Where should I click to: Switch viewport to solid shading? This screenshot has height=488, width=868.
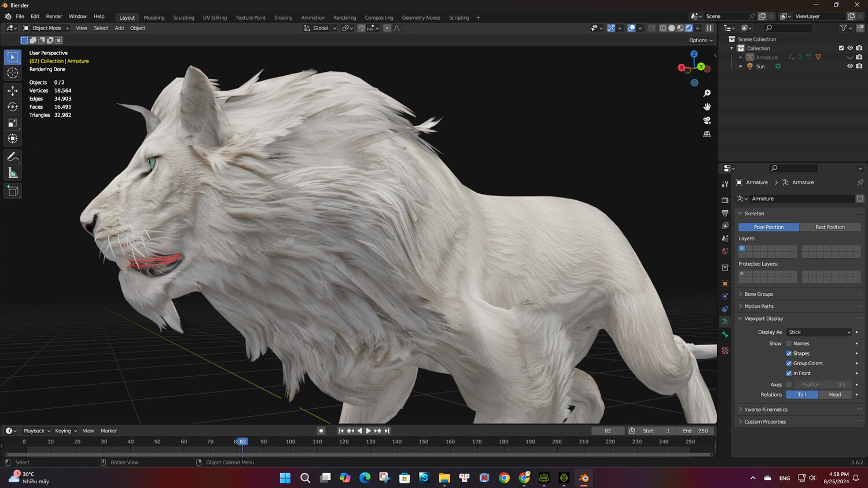click(x=672, y=28)
